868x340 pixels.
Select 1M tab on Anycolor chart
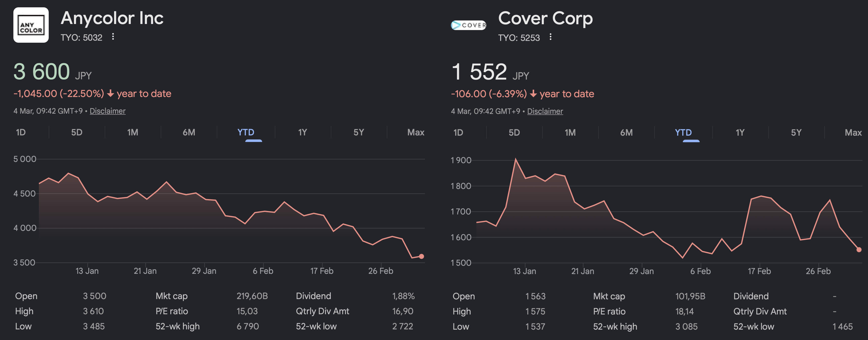(x=132, y=132)
